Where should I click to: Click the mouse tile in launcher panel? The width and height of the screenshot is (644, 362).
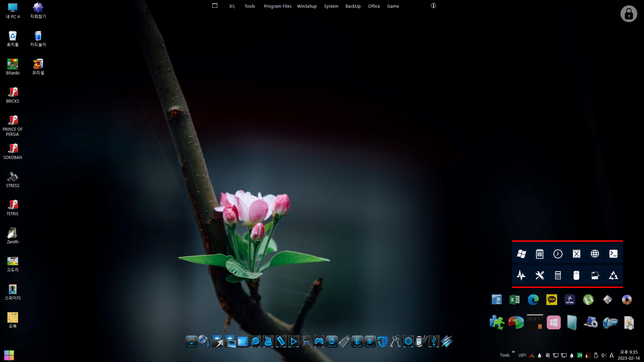577,275
